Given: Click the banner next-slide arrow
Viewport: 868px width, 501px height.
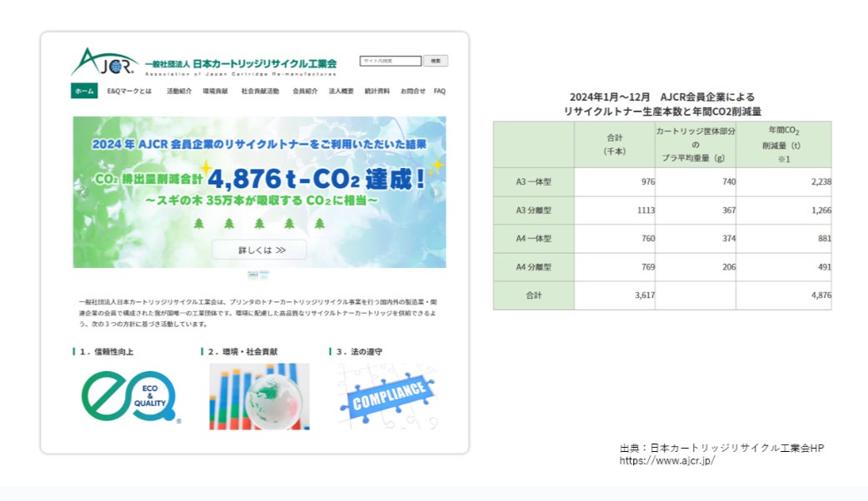Looking at the screenshot, I should [435, 192].
